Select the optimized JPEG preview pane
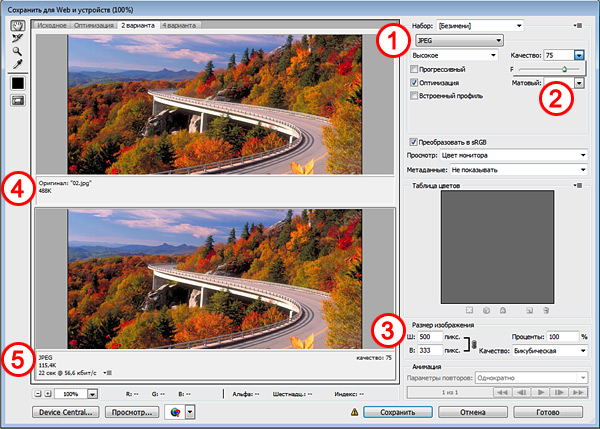Screen dimensions: 600x429 (215, 279)
